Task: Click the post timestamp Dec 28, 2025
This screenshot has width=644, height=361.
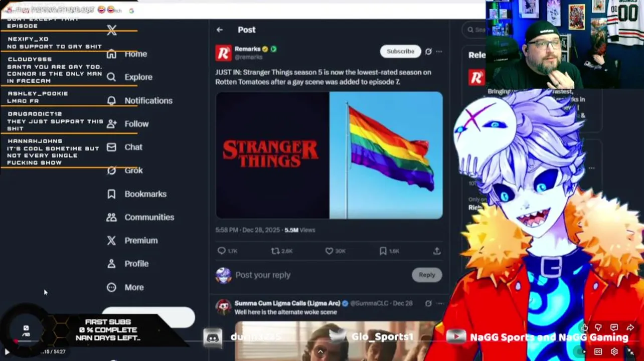Action: coord(248,230)
